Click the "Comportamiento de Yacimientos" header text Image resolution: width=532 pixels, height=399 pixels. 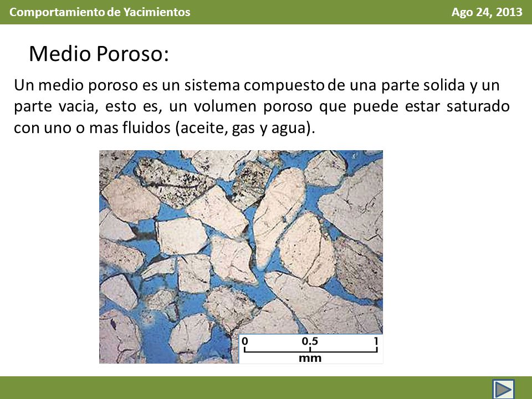point(100,12)
